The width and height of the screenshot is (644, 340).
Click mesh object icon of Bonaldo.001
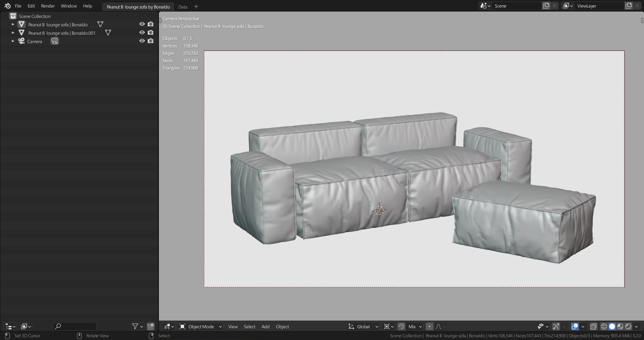pos(21,32)
